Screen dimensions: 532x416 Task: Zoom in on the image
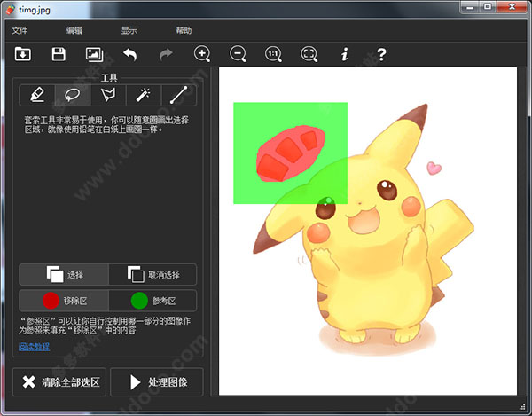coord(202,54)
